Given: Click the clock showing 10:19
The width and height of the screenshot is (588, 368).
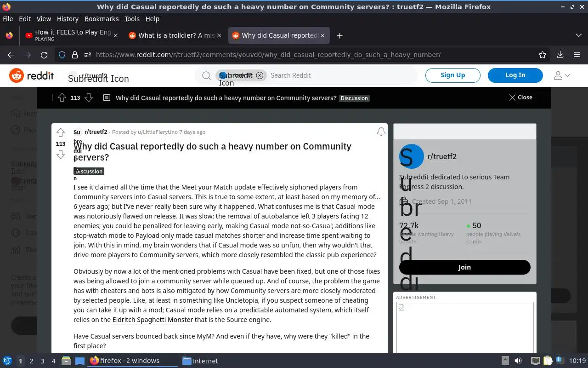Looking at the screenshot, I should tap(577, 361).
